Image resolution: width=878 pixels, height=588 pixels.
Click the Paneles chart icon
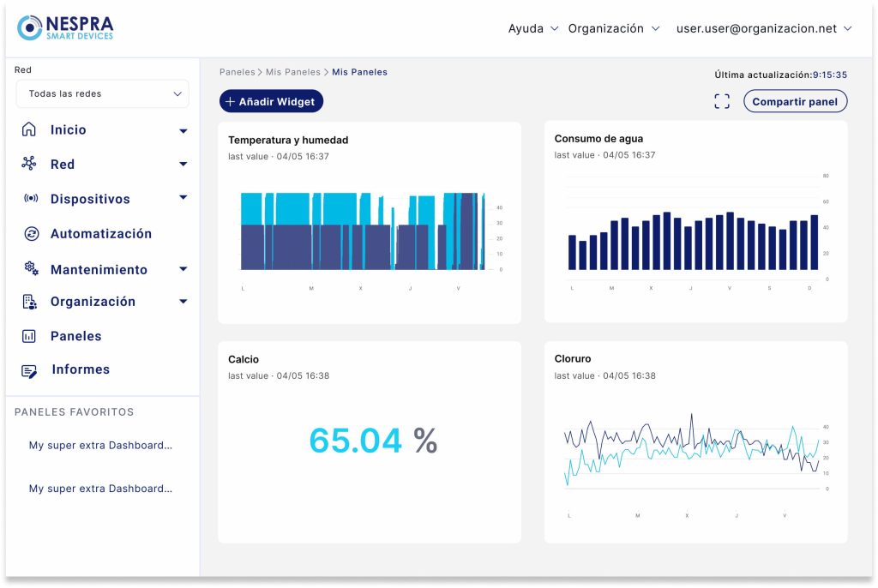point(28,336)
